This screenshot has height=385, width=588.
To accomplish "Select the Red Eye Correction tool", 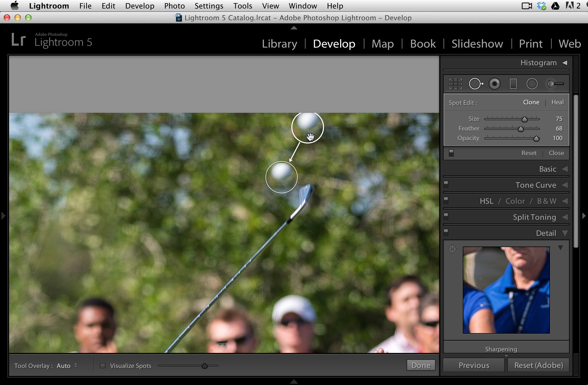I will pos(494,84).
